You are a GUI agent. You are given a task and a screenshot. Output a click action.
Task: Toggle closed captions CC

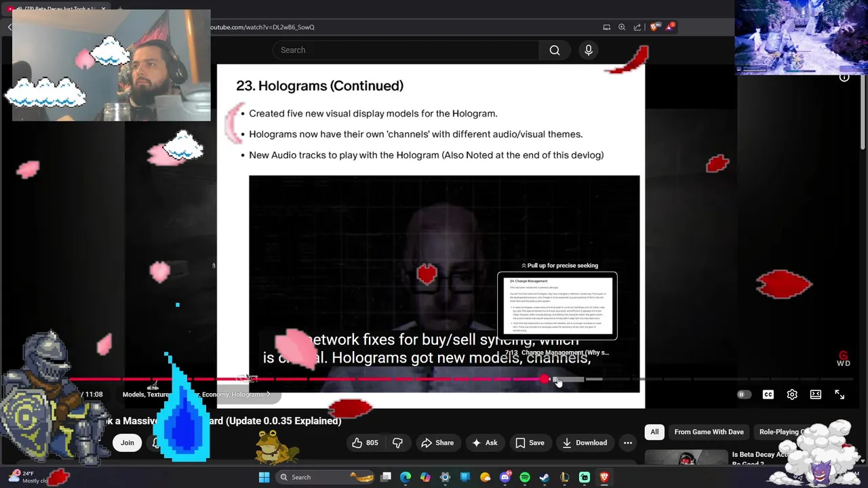pos(768,394)
